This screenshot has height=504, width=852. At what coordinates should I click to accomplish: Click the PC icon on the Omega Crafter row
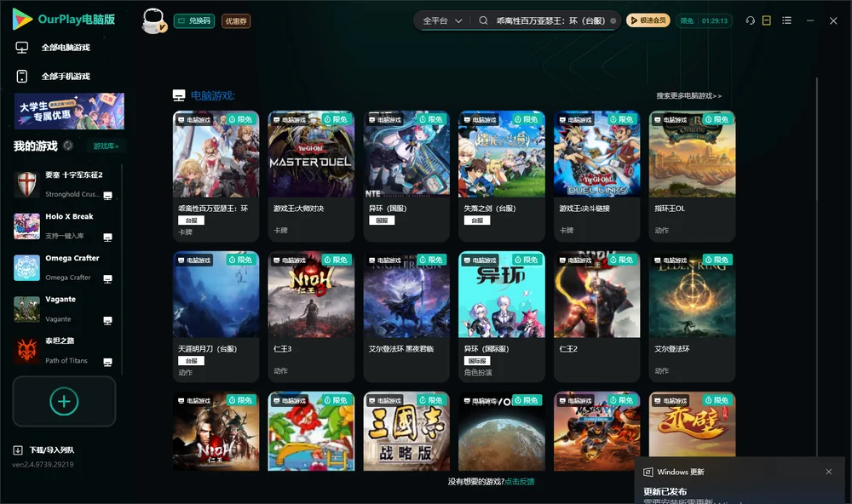107,279
